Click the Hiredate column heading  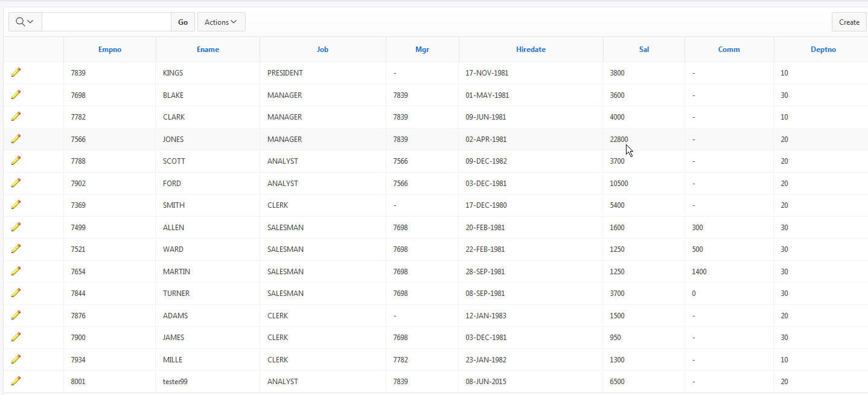(x=531, y=50)
